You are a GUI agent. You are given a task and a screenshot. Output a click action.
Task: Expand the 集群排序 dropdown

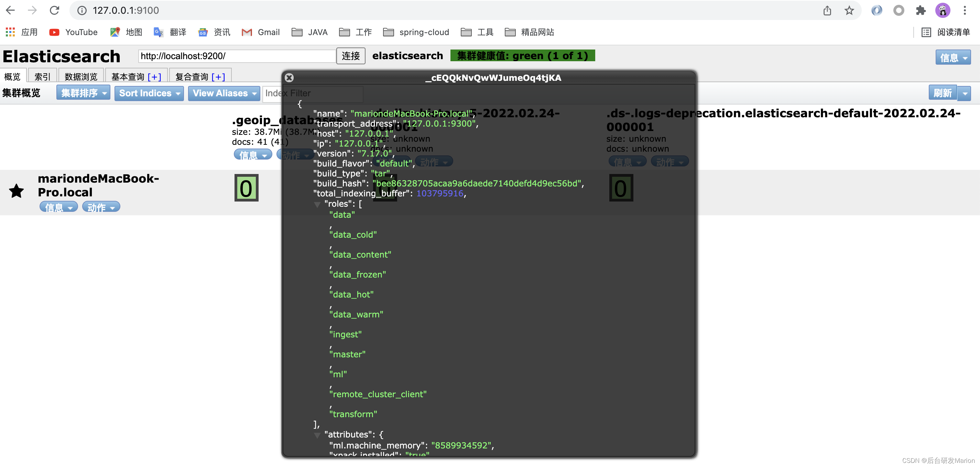coord(83,93)
